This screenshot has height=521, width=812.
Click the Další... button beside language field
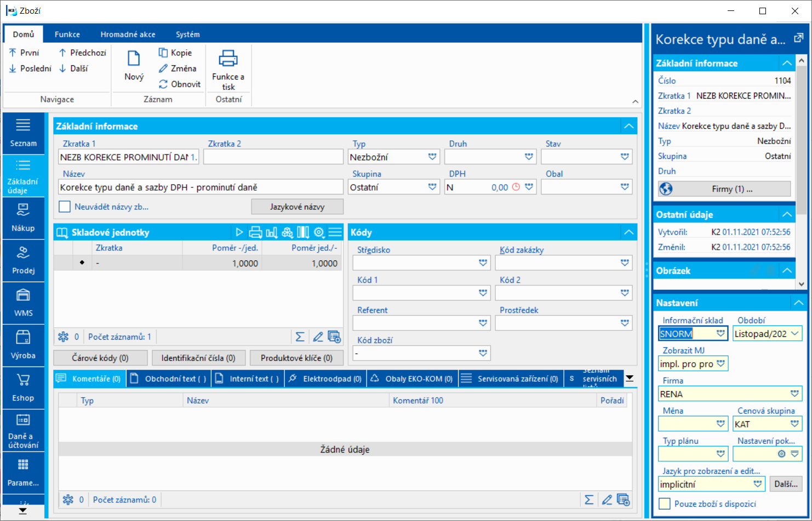point(786,484)
